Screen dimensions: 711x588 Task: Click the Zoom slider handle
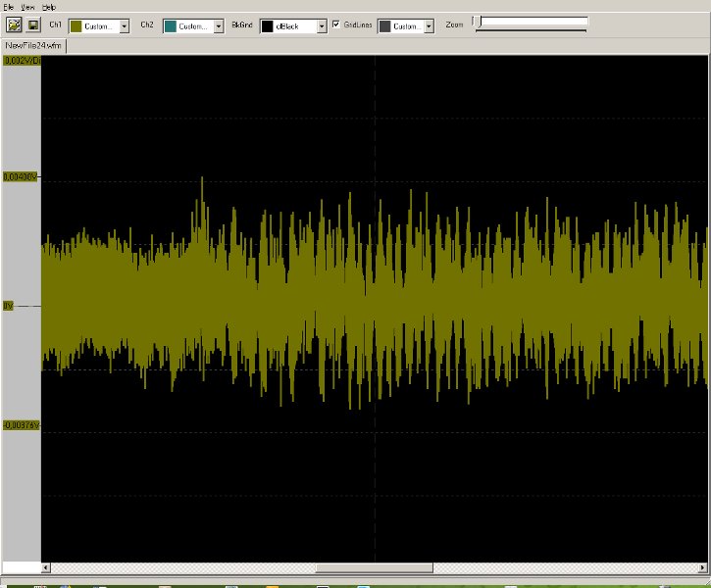tap(477, 23)
